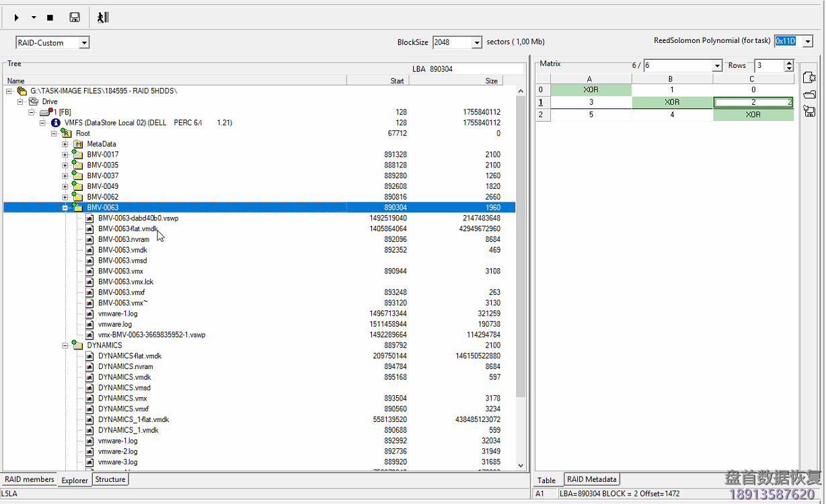826x504 pixels.
Task: Expand the BMV-0017 folder node
Action: [x=65, y=154]
